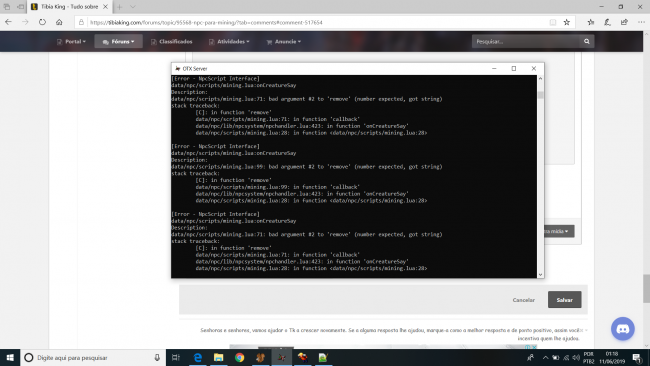
Task: Open Windows Task View icon
Action: [x=176, y=357]
